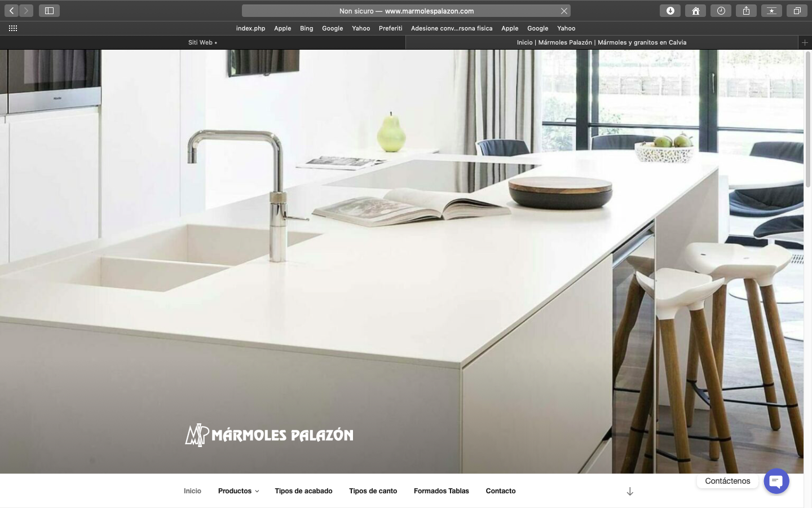This screenshot has height=508, width=812.
Task: Focus the www.marmolespalazon.com address field
Action: 406,11
